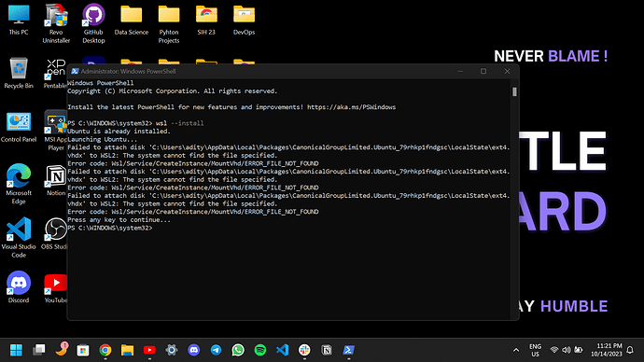Open Slack from the taskbar
This screenshot has width=644, height=362.
pos(304,350)
